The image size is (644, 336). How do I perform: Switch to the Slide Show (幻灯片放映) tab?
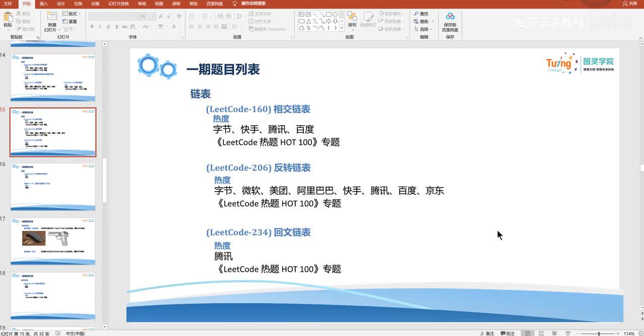(118, 4)
